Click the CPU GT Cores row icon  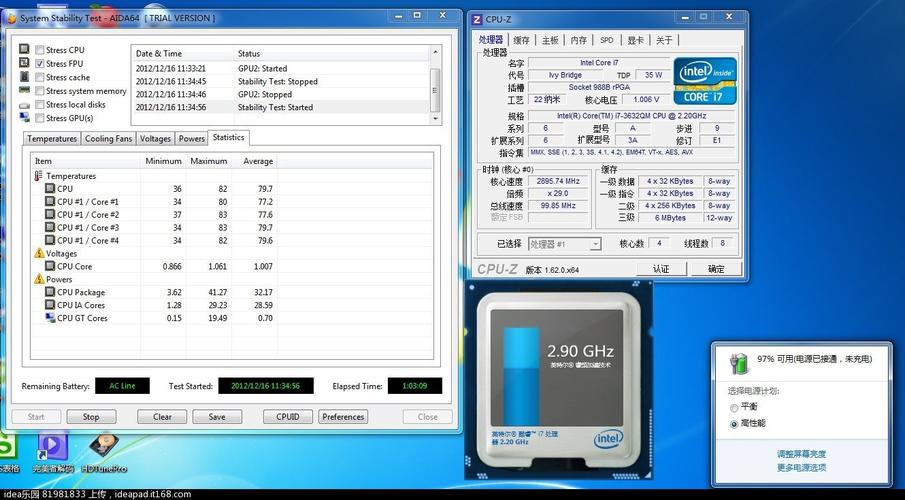(x=50, y=318)
